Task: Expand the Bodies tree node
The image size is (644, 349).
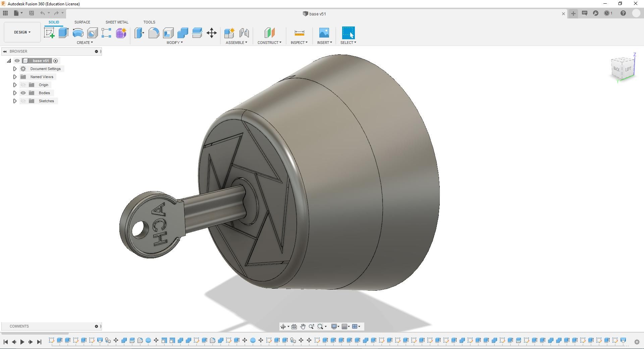Action: click(x=15, y=93)
